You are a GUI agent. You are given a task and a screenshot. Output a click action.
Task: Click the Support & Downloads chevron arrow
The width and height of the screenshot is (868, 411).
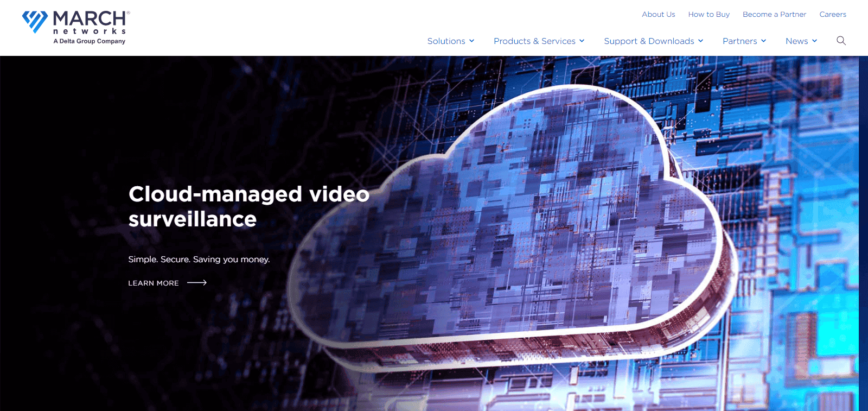701,41
